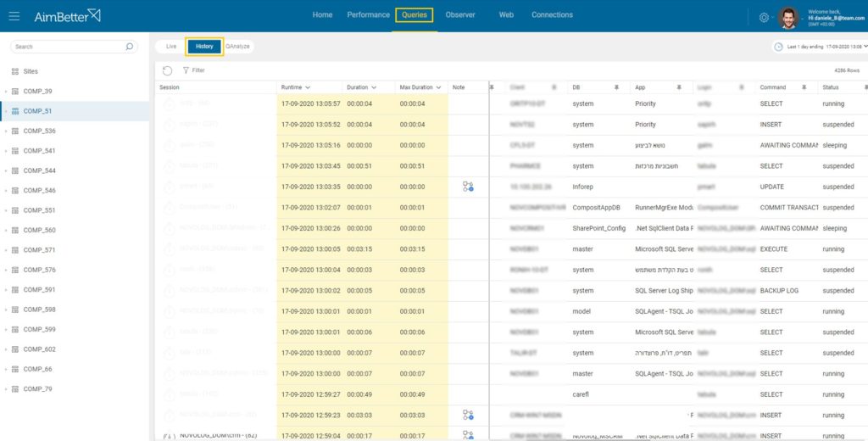Click the Filter funnel icon
Image resolution: width=868 pixels, height=441 pixels.
(x=186, y=70)
